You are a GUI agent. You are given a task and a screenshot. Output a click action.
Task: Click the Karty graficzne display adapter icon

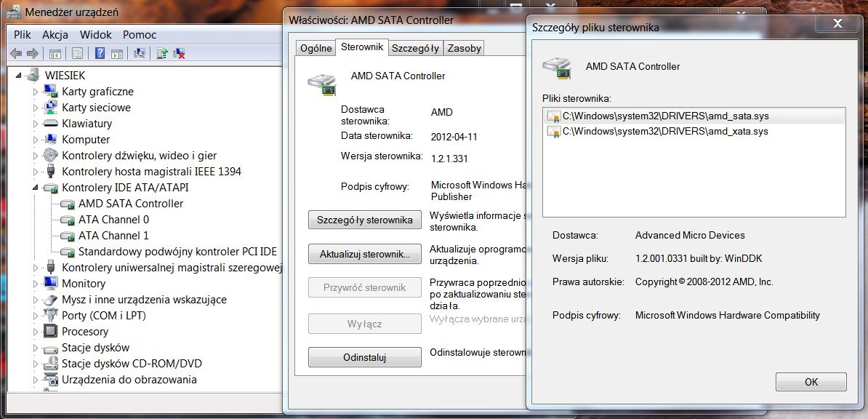51,91
